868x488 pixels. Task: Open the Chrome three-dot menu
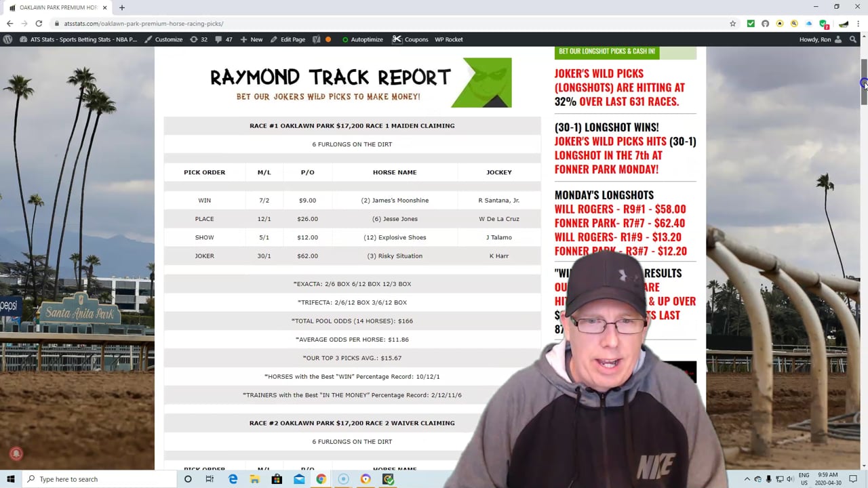[859, 24]
